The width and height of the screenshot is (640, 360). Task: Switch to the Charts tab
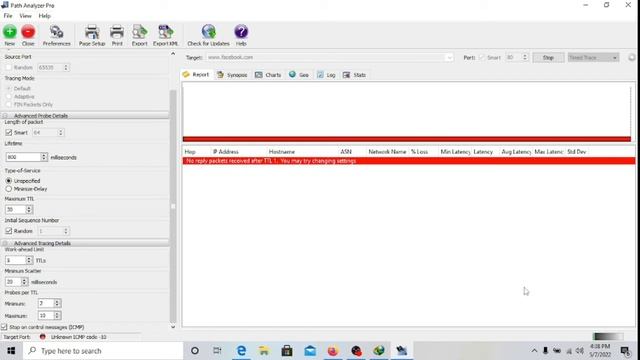tap(268, 75)
